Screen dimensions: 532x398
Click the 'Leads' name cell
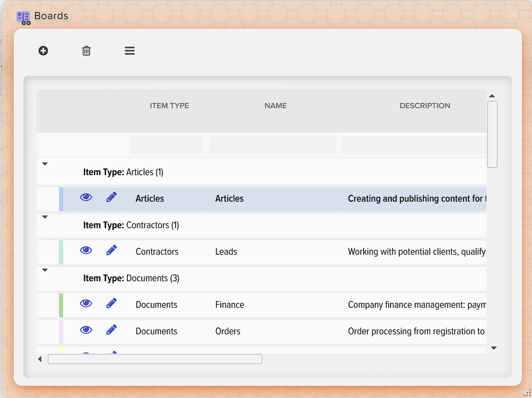pos(226,252)
